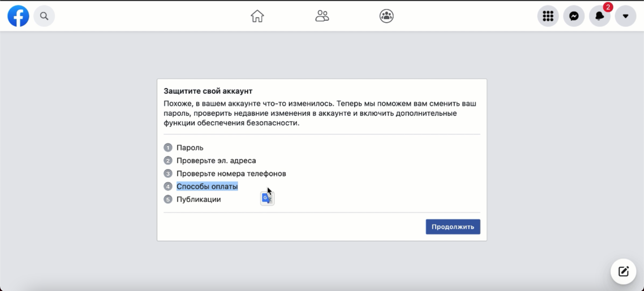The image size is (644, 291).
Task: Click step number 3 circle
Action: coord(168,173)
